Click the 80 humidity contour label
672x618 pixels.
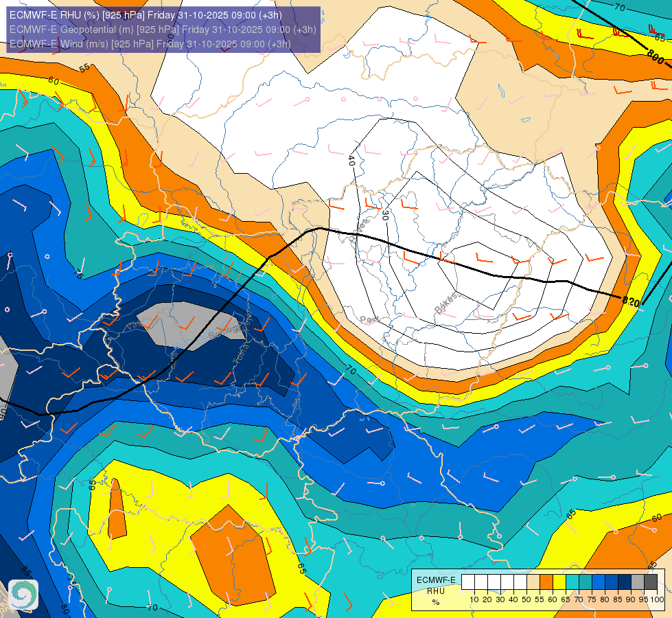65,609
